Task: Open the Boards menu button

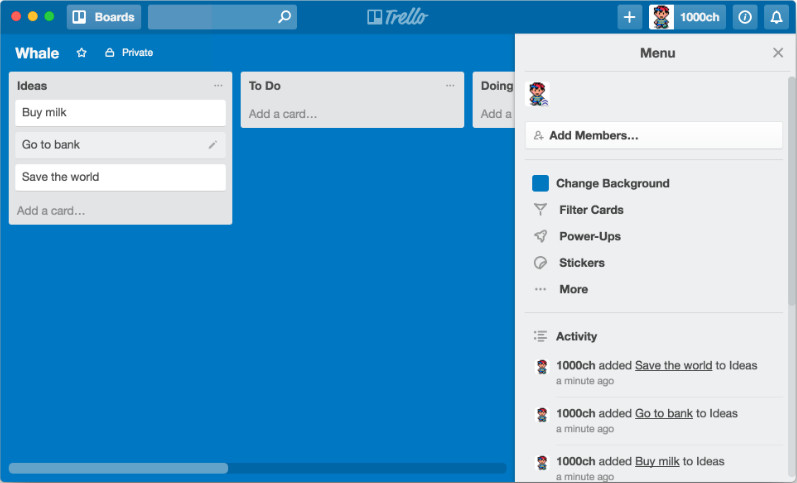Action: (x=104, y=17)
